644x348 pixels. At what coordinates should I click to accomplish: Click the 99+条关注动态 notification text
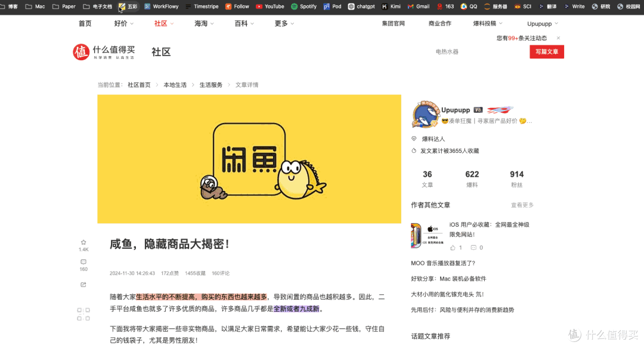[522, 38]
